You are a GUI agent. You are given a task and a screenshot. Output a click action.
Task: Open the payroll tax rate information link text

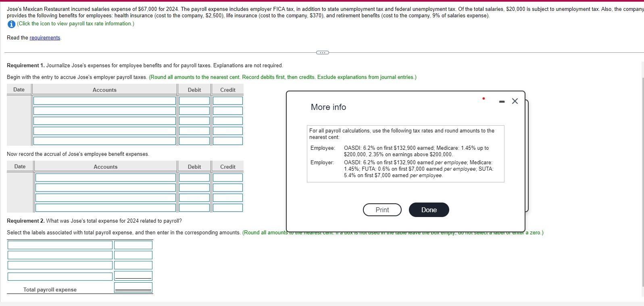point(75,24)
